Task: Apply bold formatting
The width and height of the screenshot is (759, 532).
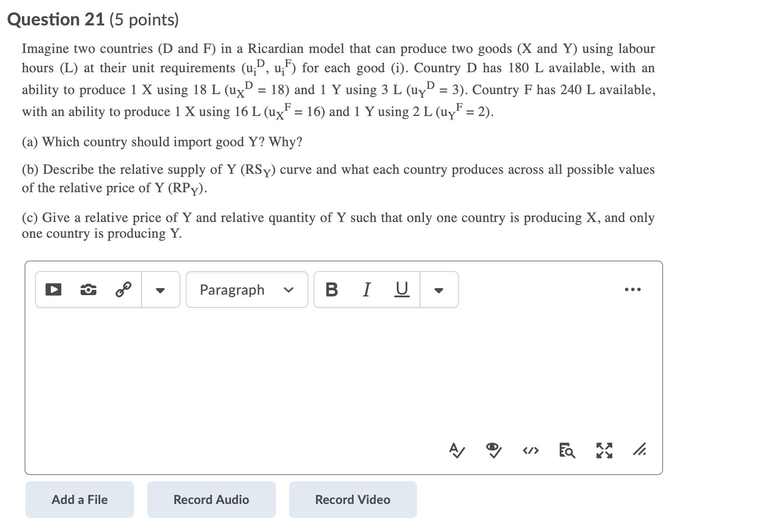Action: point(332,289)
